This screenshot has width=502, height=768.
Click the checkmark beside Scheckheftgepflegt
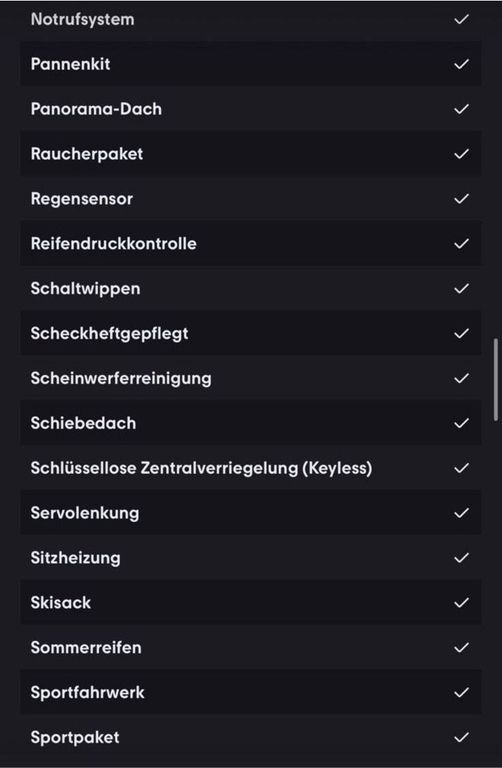tap(461, 334)
